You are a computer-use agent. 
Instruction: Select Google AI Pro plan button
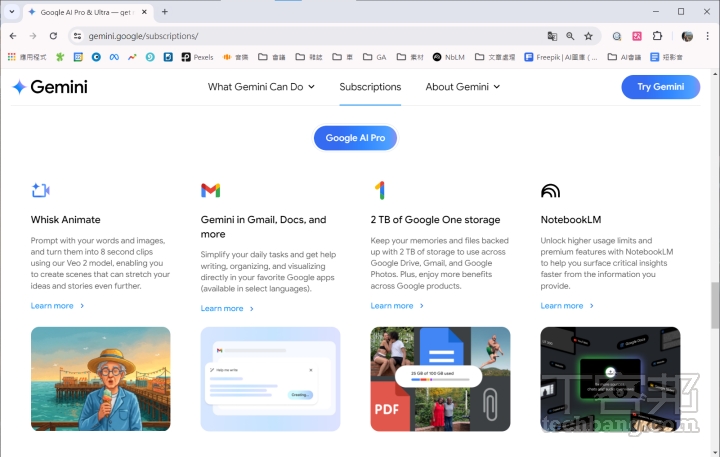[355, 138]
